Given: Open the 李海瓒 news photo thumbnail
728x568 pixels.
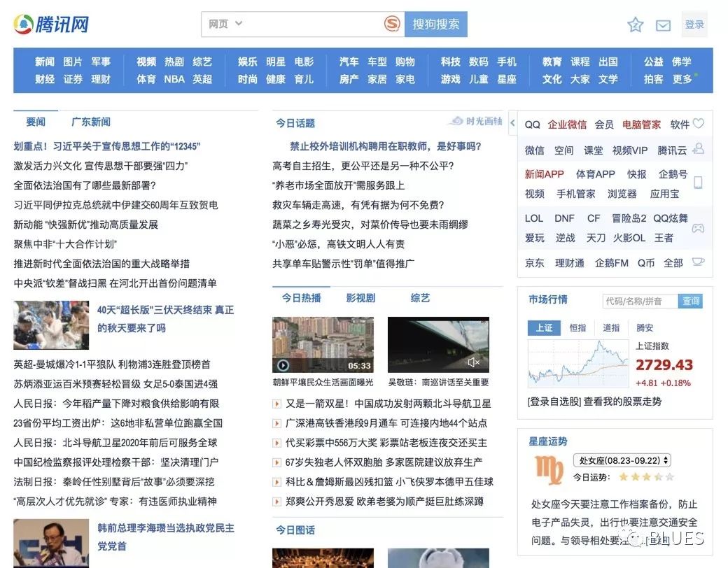Looking at the screenshot, I should (51, 543).
